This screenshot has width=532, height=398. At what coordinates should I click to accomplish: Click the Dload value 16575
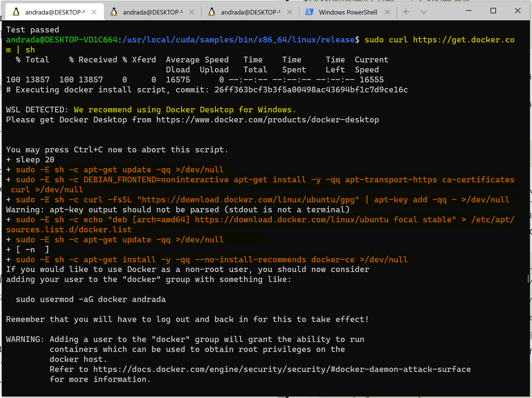click(x=178, y=80)
